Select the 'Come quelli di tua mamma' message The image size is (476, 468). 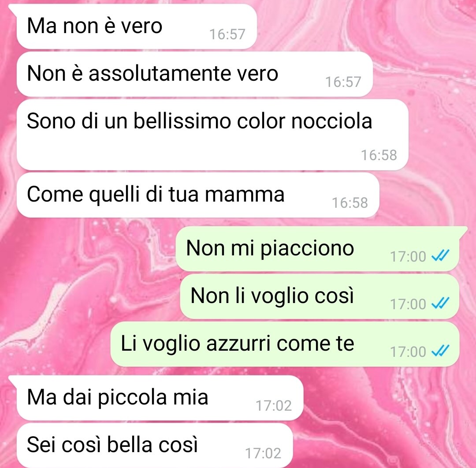198,195
